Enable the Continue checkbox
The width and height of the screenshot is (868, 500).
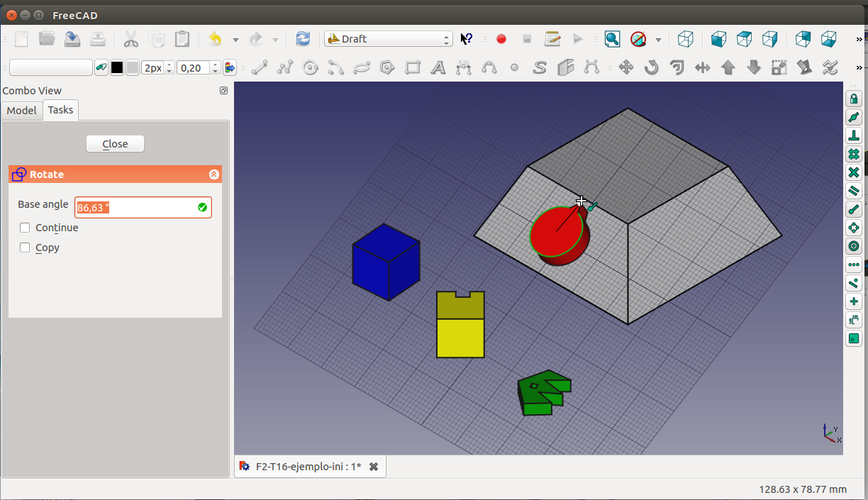coord(25,228)
